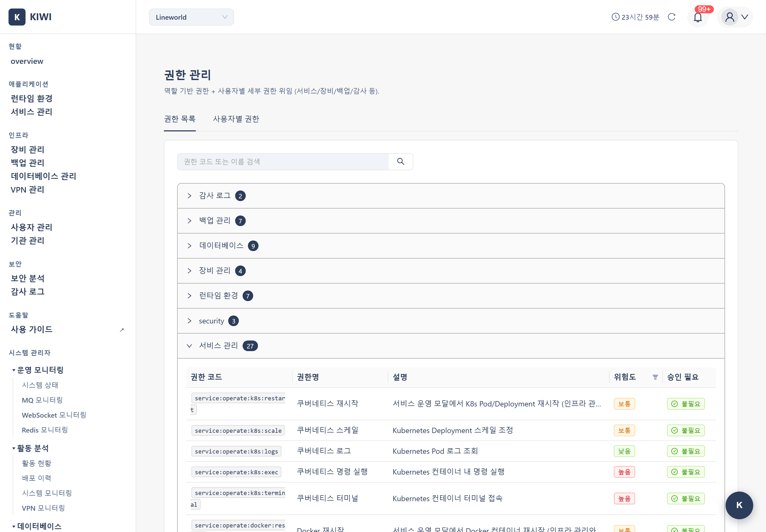Click the search magnifier button

point(401,162)
